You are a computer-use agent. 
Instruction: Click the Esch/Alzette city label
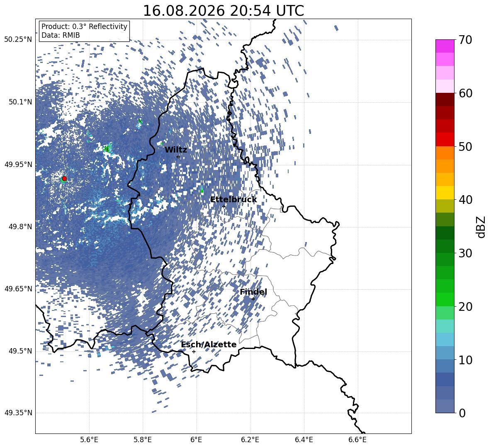(209, 344)
